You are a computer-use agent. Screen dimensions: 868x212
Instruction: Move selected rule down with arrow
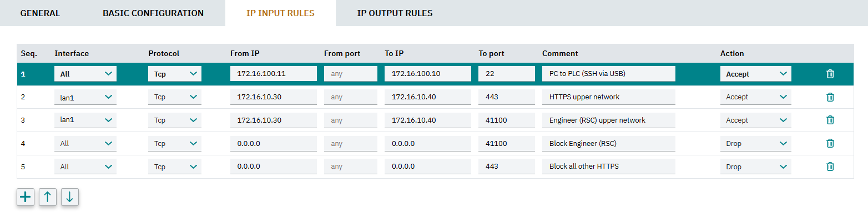(x=69, y=196)
